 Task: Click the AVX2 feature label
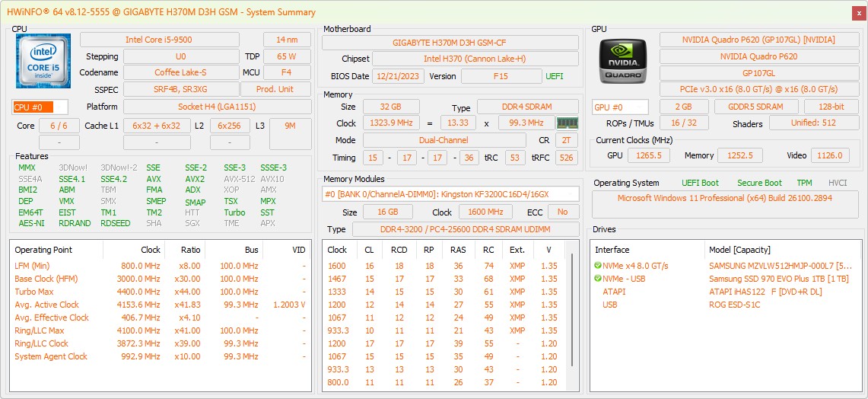pos(195,179)
